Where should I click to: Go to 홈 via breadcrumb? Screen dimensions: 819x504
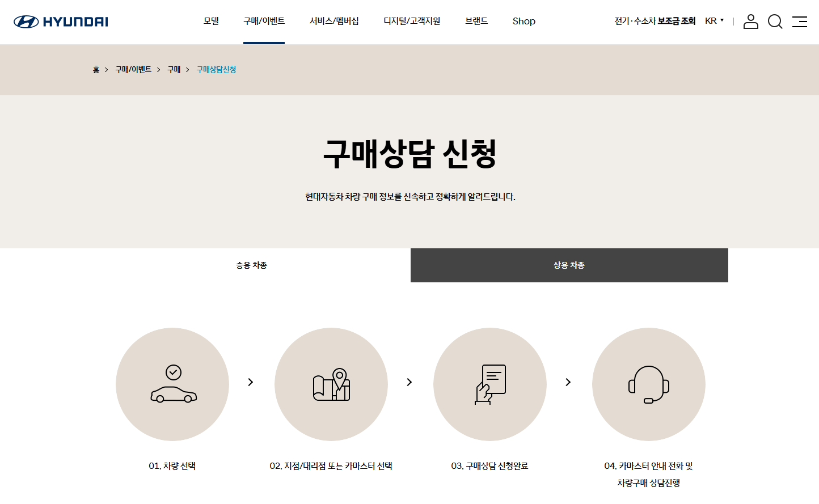click(x=95, y=70)
